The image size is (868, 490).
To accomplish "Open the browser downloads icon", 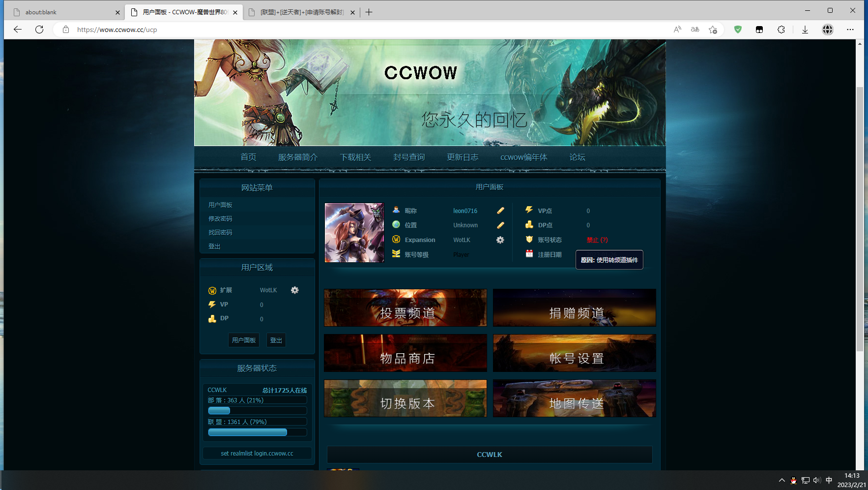I will pos(805,30).
